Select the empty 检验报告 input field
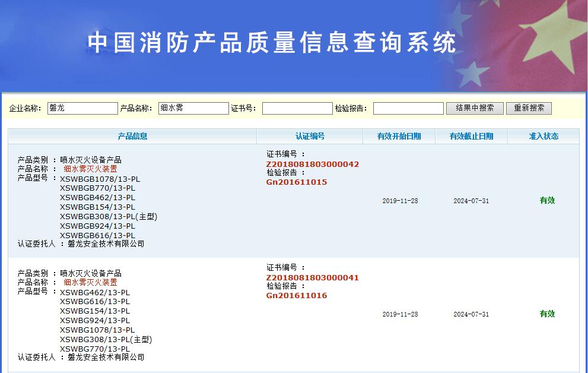 (408, 108)
